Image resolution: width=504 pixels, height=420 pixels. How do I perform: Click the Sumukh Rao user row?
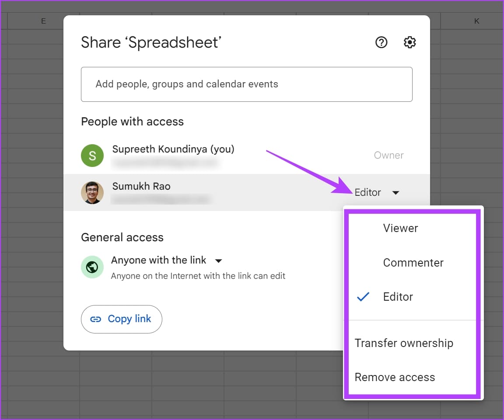coord(219,193)
